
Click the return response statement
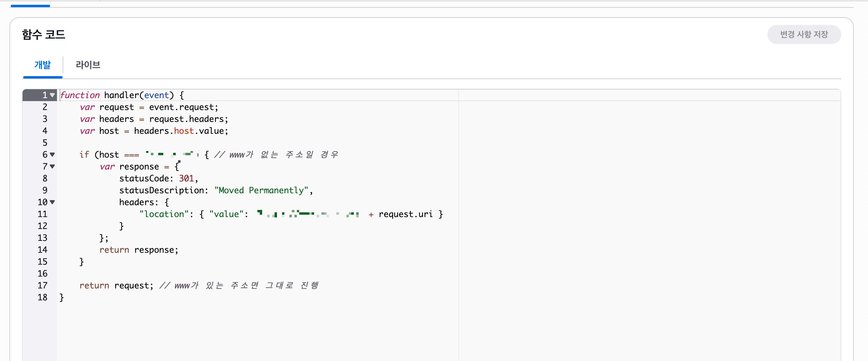[x=139, y=250]
